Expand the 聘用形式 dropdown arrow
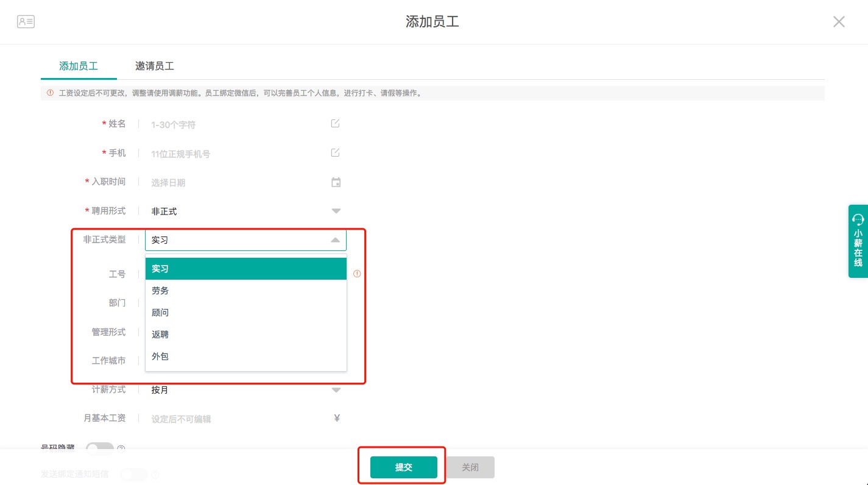 coord(336,211)
